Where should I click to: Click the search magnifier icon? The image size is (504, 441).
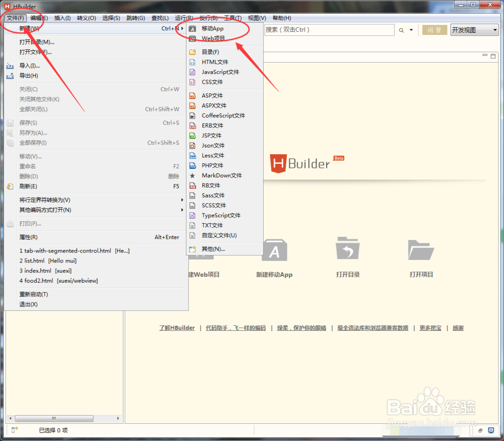[401, 30]
